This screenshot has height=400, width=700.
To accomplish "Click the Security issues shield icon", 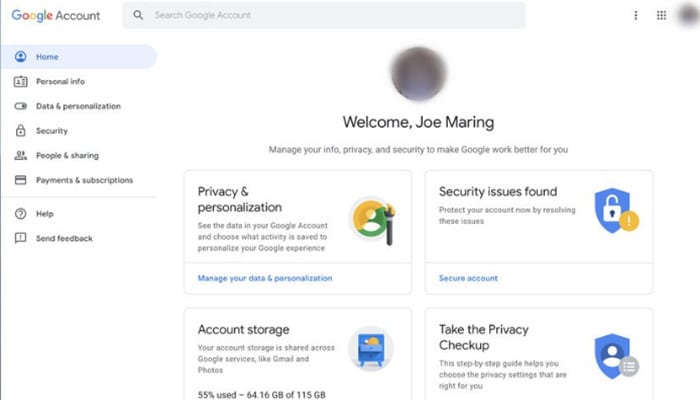I will click(x=616, y=211).
